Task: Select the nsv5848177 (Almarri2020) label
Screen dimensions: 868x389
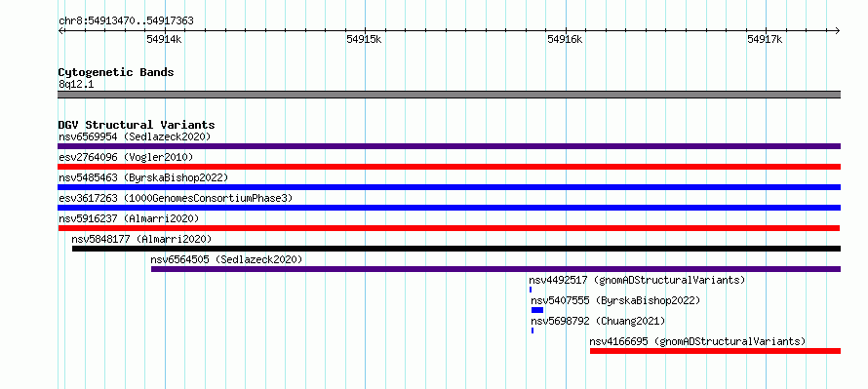Action: pos(141,239)
